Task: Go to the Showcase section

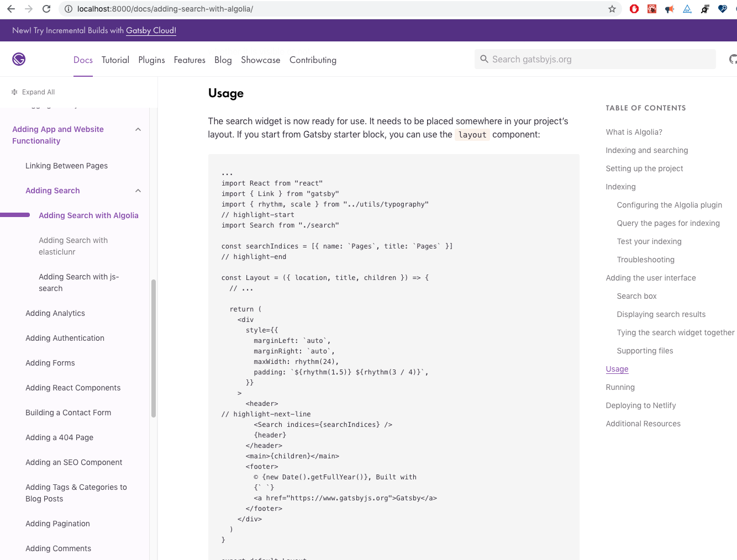Action: [x=261, y=60]
